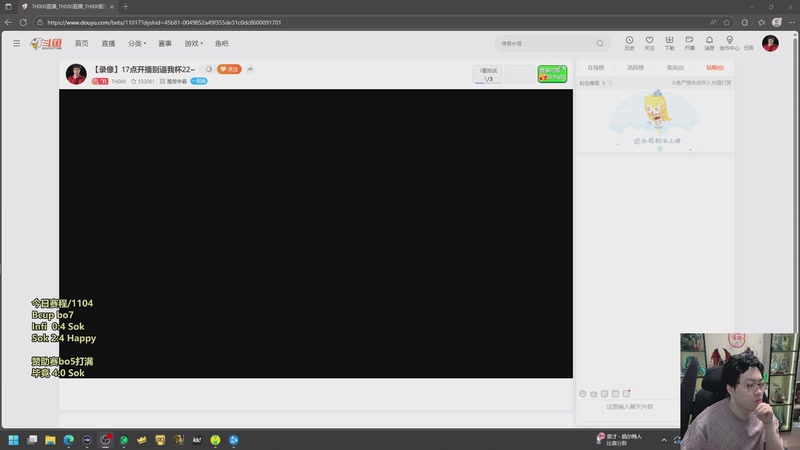Open File Explorer from taskbar
Image resolution: width=800 pixels, height=450 pixels.
(50, 440)
